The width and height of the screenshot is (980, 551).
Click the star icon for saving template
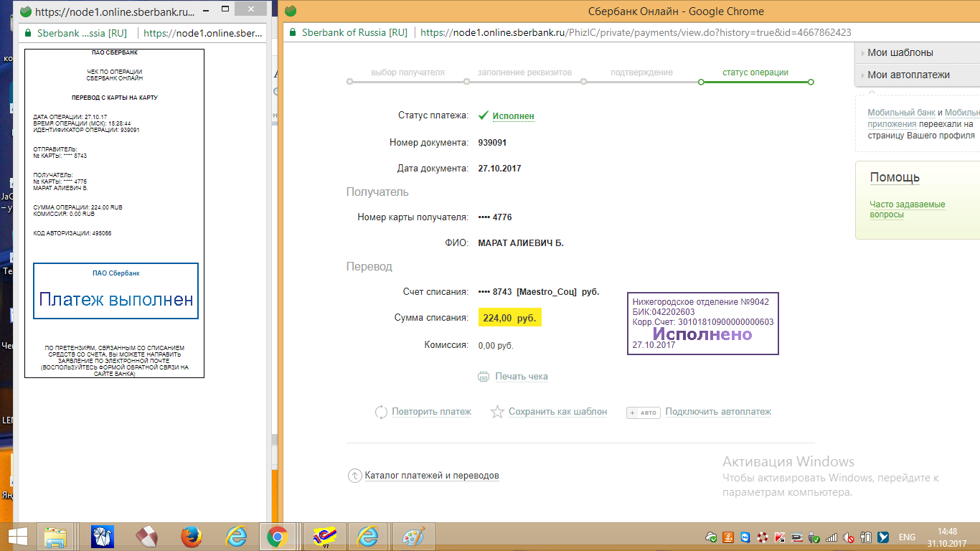point(497,412)
